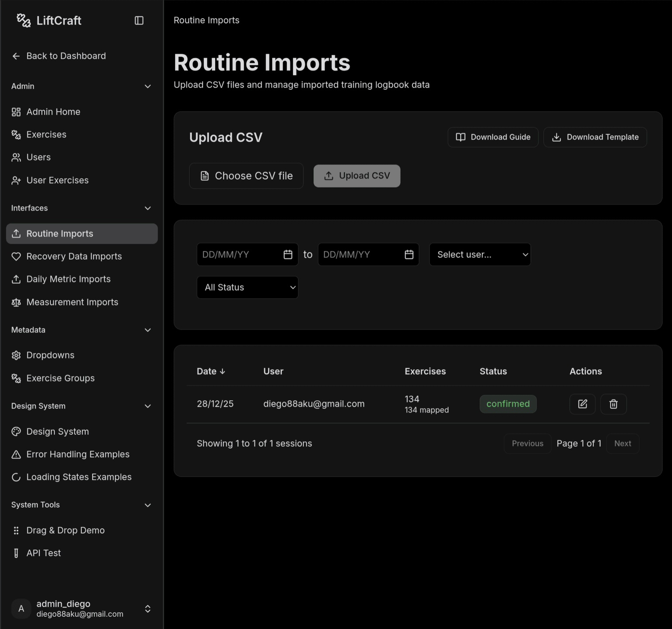Screen dimensions: 672x629
Task: Click Choose CSV file button
Action: click(x=246, y=176)
